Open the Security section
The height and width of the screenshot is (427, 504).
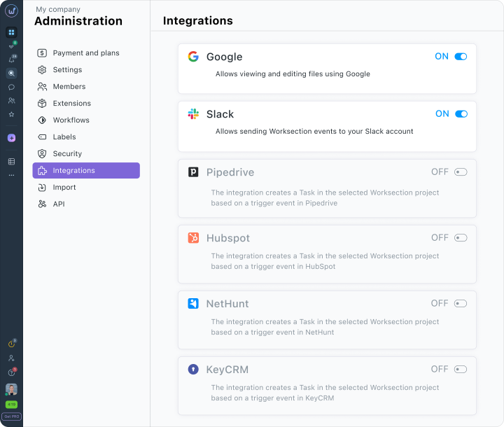click(x=86, y=154)
